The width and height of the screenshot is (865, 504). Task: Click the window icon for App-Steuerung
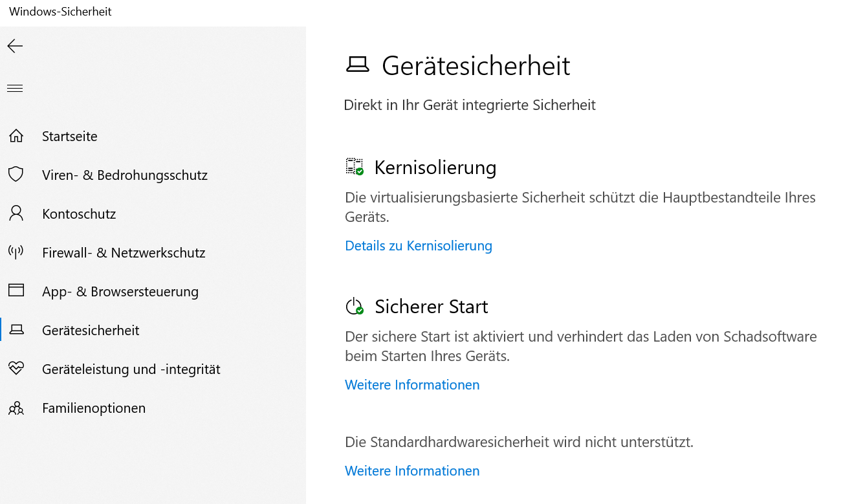16,290
